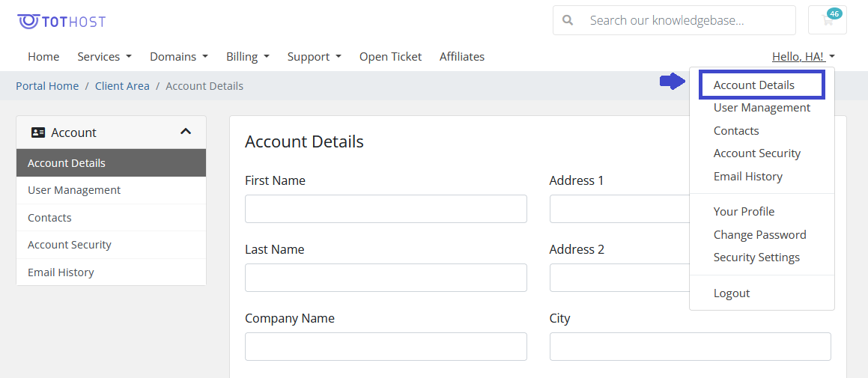Click the knowledgebase search magnifier icon
Viewport: 868px width, 378px height.
[x=568, y=20]
